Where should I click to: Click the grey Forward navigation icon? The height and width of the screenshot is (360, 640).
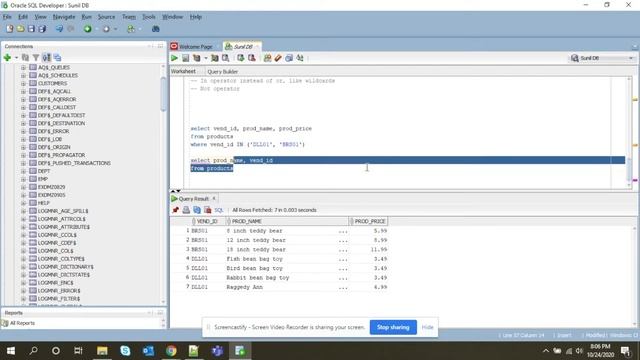(106, 29)
